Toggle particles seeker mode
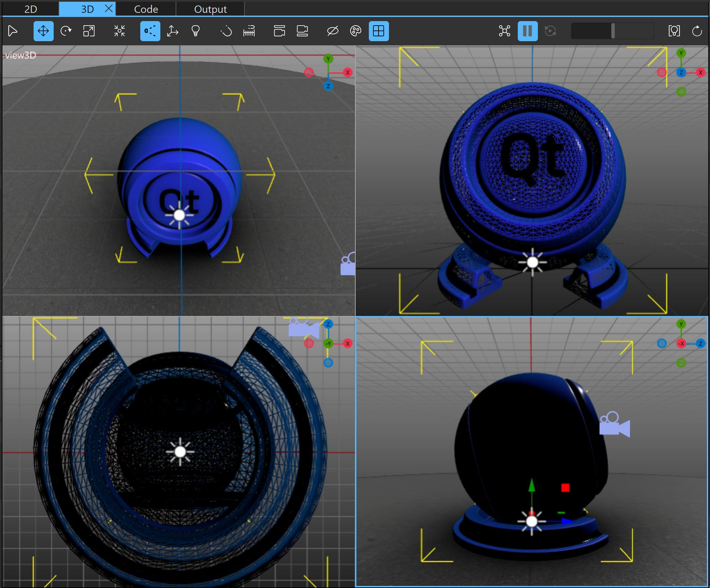This screenshot has height=588, width=710. pos(504,31)
